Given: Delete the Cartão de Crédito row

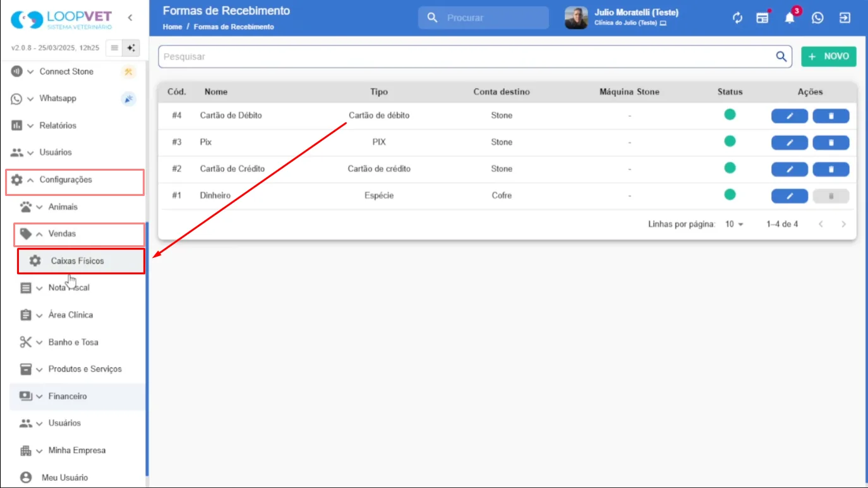Looking at the screenshot, I should [831, 169].
